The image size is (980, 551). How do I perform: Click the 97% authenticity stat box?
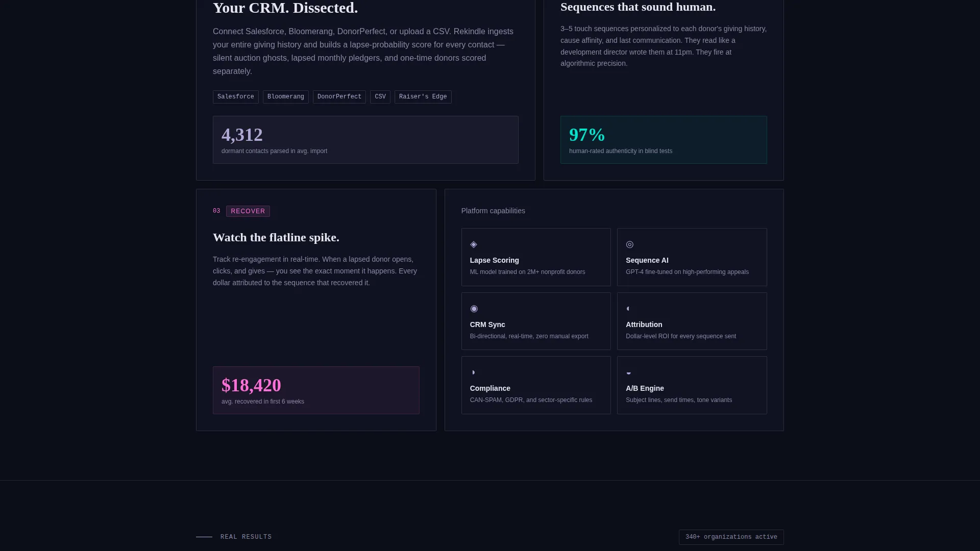click(x=664, y=140)
